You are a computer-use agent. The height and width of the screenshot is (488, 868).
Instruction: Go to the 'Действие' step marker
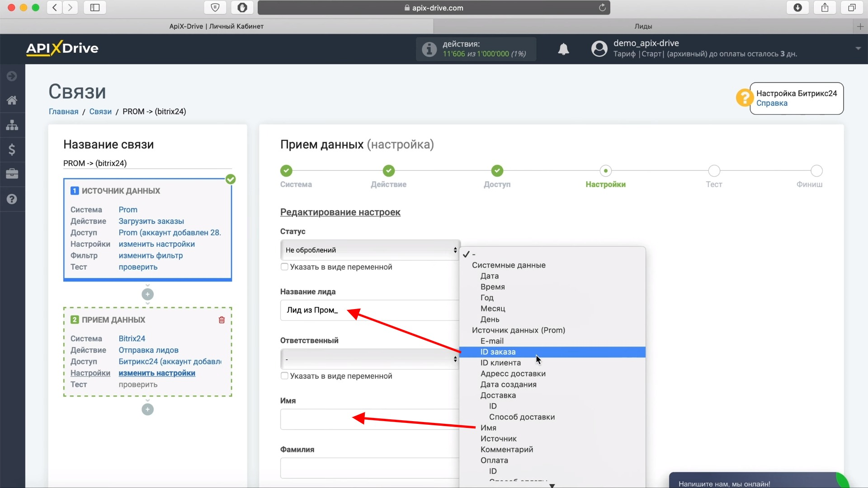pyautogui.click(x=389, y=171)
